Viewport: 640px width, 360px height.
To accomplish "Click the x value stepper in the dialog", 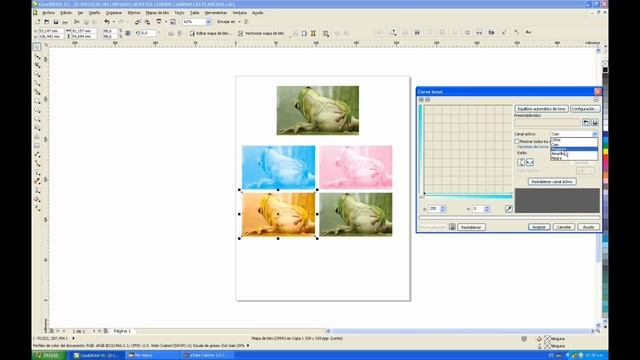I will click(x=443, y=209).
